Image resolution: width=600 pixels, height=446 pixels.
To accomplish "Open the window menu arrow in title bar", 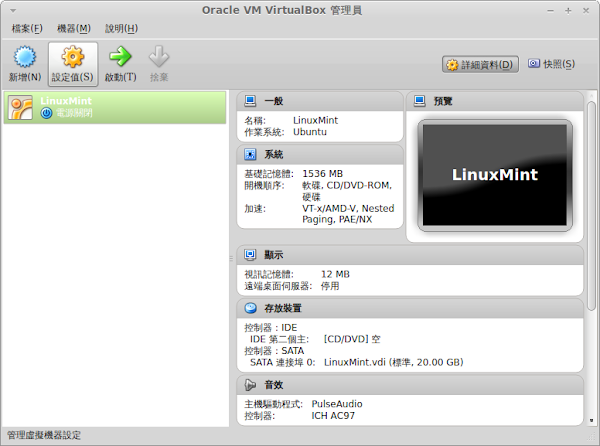I will tap(13, 11).
